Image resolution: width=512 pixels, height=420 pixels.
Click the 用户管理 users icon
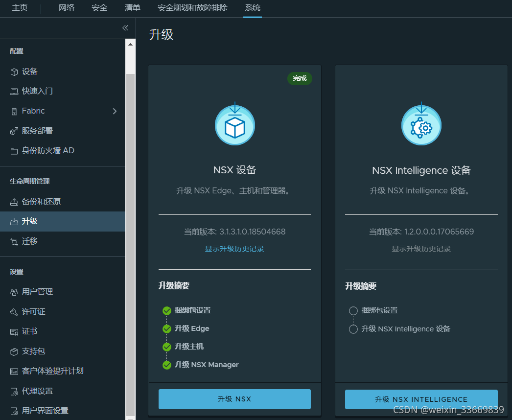coord(14,292)
